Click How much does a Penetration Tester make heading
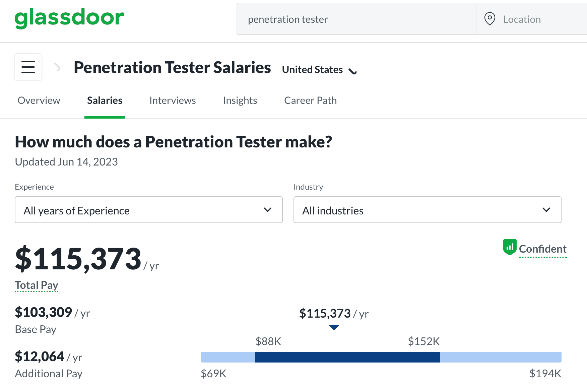The height and width of the screenshot is (392, 587). (x=174, y=142)
